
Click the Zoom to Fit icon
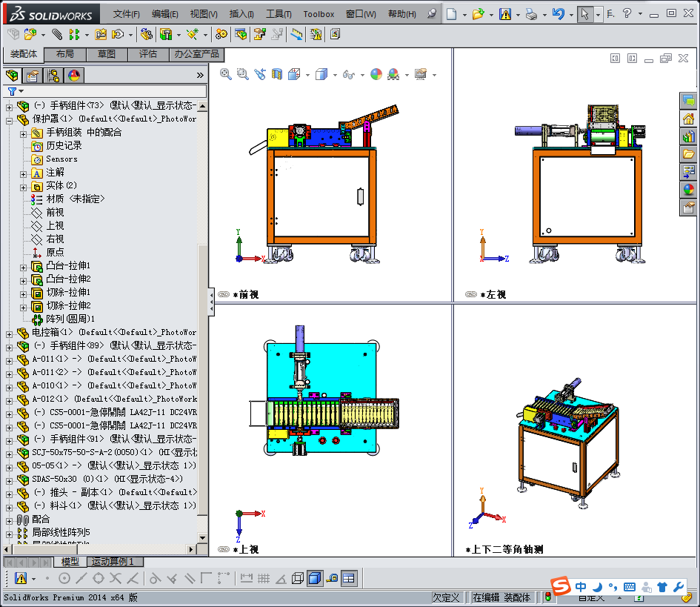[x=226, y=74]
